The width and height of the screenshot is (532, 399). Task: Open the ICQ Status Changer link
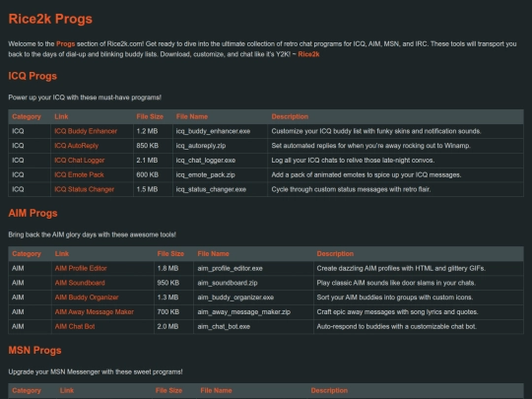pos(84,189)
